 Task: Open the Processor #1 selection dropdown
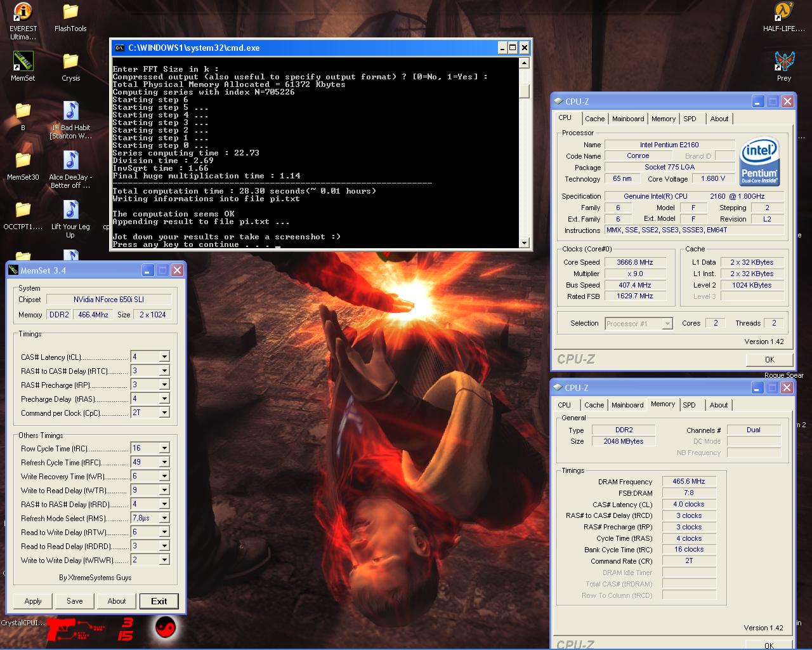[x=667, y=324]
